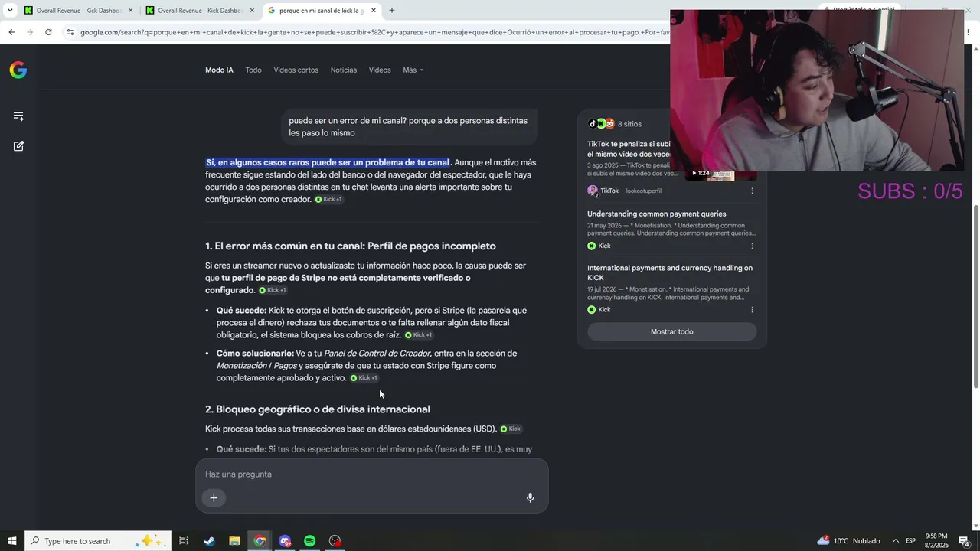Screen dimensions: 980x551
Task: Activate the microphone voice input icon
Action: coord(530,497)
